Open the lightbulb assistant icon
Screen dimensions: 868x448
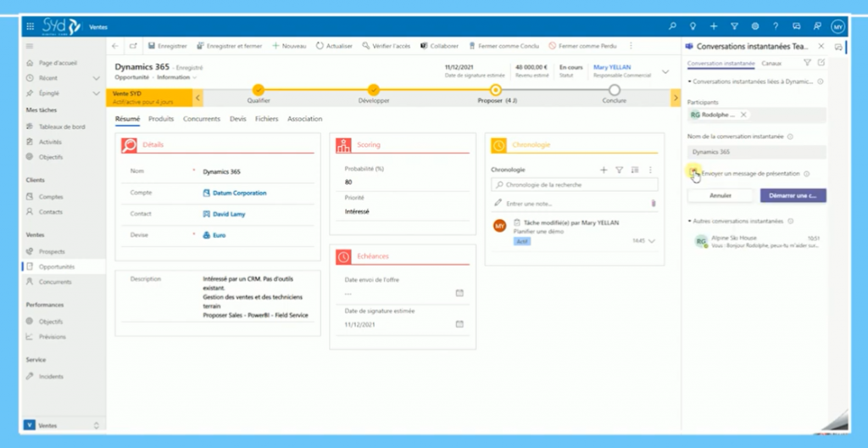(x=693, y=26)
